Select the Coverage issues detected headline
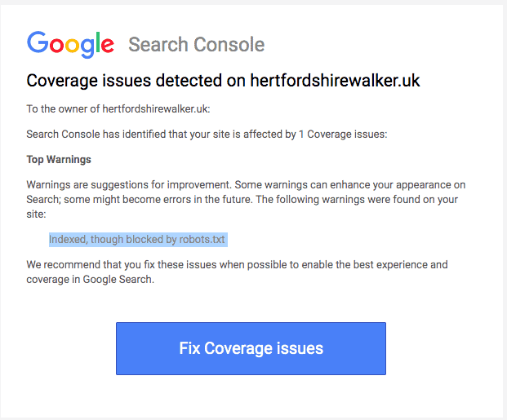The image size is (507, 420). click(x=223, y=81)
